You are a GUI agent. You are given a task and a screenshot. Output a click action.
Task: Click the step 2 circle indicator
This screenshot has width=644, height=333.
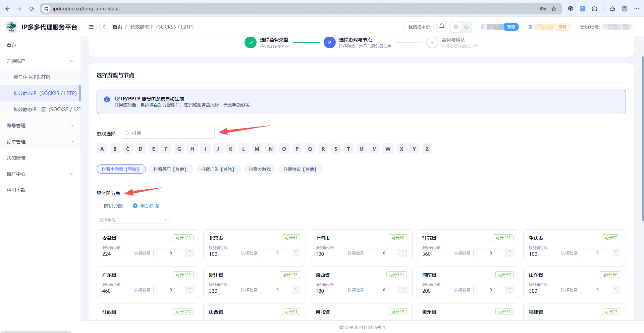click(x=329, y=42)
